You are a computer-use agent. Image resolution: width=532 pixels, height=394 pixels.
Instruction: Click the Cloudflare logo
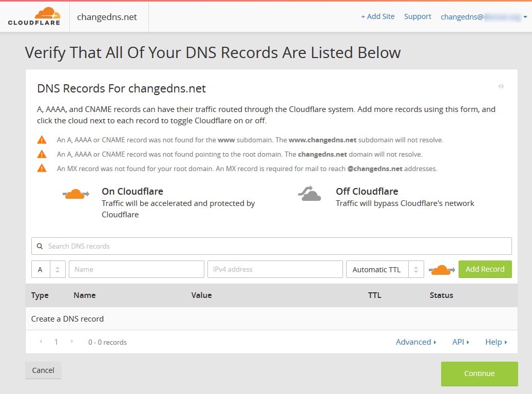[x=34, y=16]
